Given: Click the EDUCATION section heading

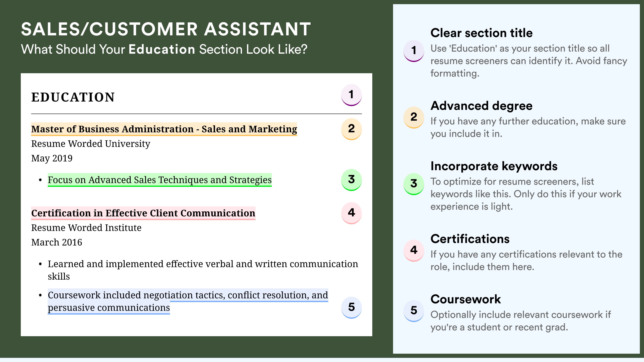Looking at the screenshot, I should tap(73, 97).
